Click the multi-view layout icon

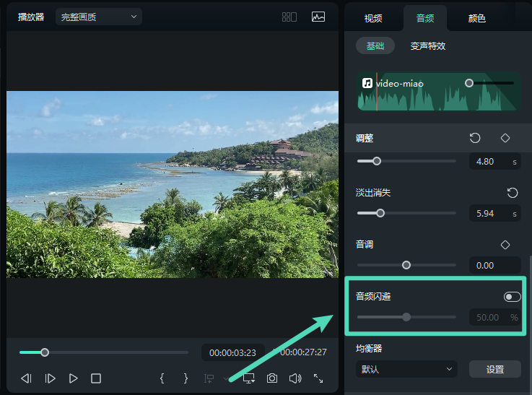[x=289, y=17]
